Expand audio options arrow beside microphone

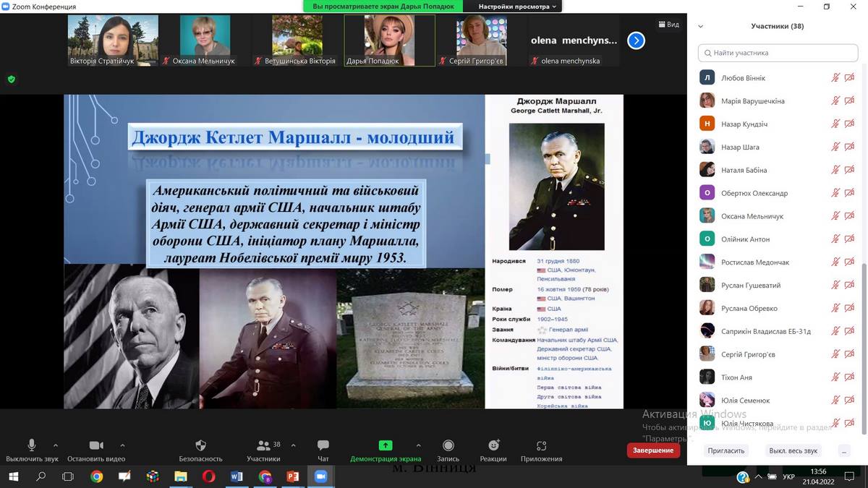(56, 445)
